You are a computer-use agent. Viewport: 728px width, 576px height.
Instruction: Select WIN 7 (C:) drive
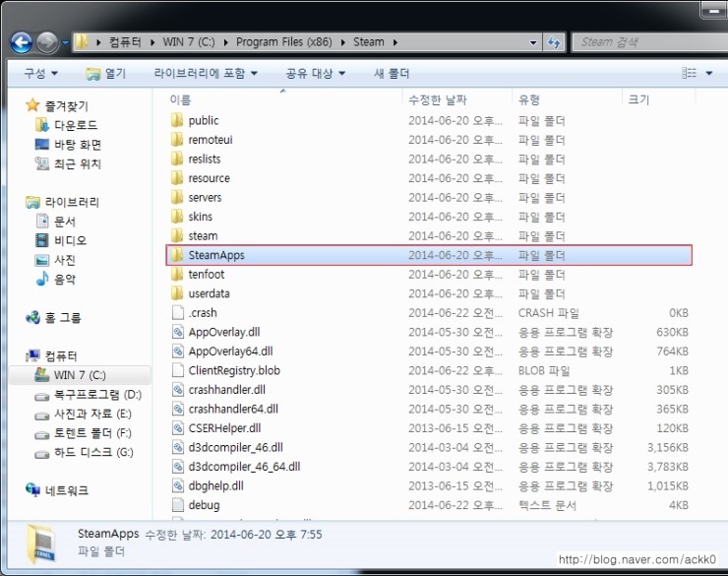coord(80,375)
